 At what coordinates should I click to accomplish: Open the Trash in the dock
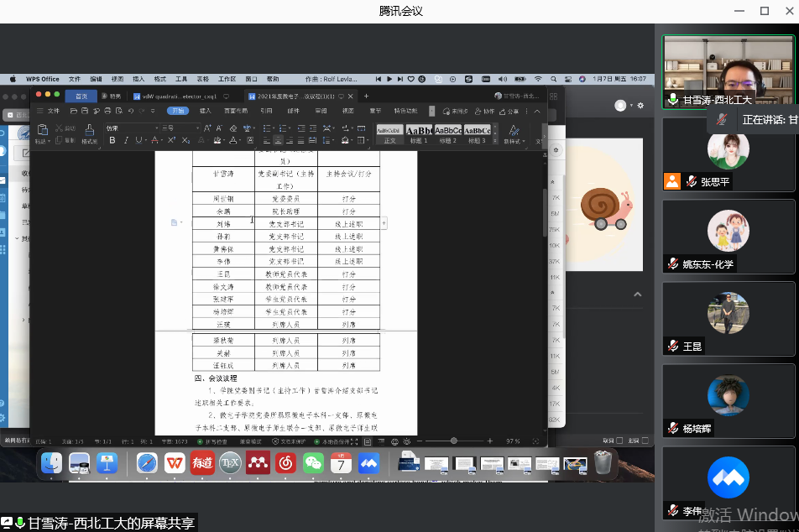click(603, 462)
